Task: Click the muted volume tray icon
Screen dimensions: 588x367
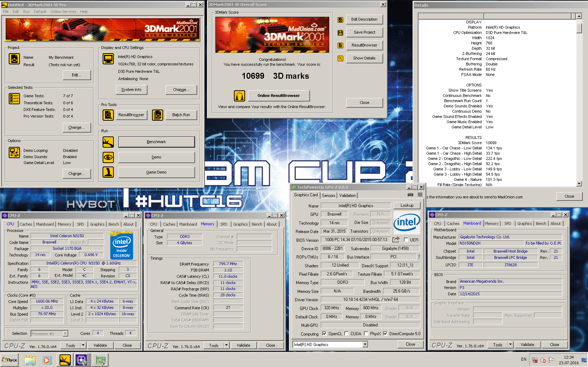Action: click(543, 360)
